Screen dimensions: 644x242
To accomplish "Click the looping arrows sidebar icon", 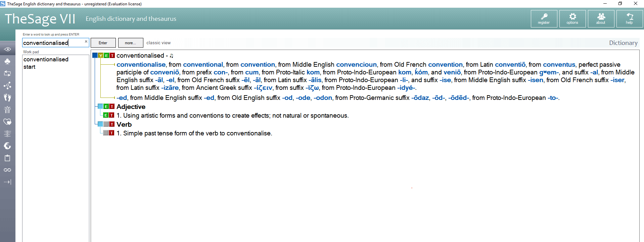I will [x=7, y=73].
